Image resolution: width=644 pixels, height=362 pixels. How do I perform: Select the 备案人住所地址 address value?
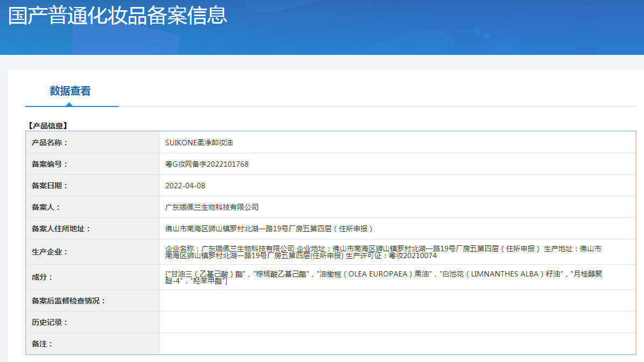click(269, 229)
